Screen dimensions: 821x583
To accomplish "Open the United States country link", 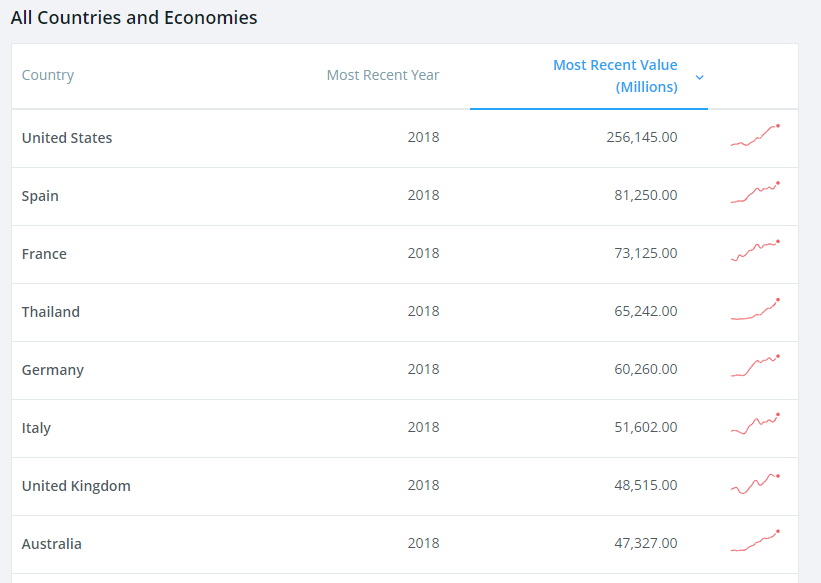I will (x=67, y=138).
